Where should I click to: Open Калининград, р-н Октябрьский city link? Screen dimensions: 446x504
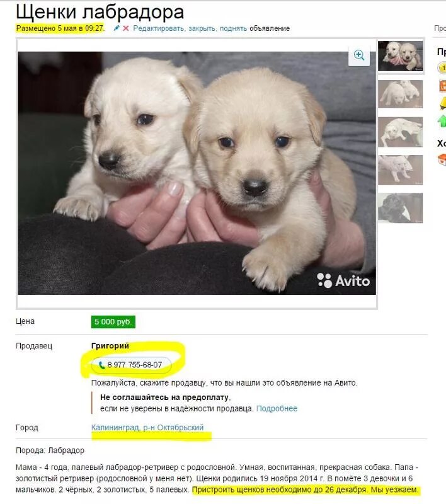click(x=147, y=428)
